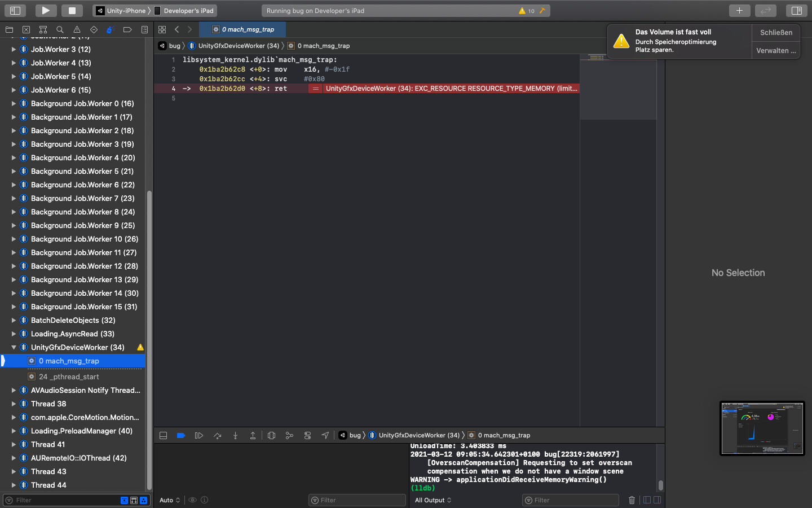
Task: Click the Step Over button
Action: pyautogui.click(x=217, y=435)
